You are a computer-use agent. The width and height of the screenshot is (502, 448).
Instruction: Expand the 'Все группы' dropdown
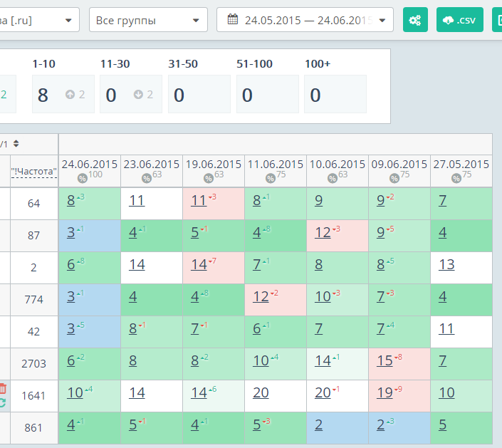(x=148, y=20)
